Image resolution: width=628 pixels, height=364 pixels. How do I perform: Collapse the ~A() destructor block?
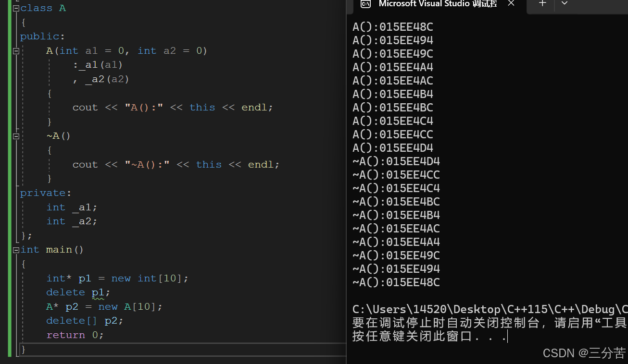16,136
